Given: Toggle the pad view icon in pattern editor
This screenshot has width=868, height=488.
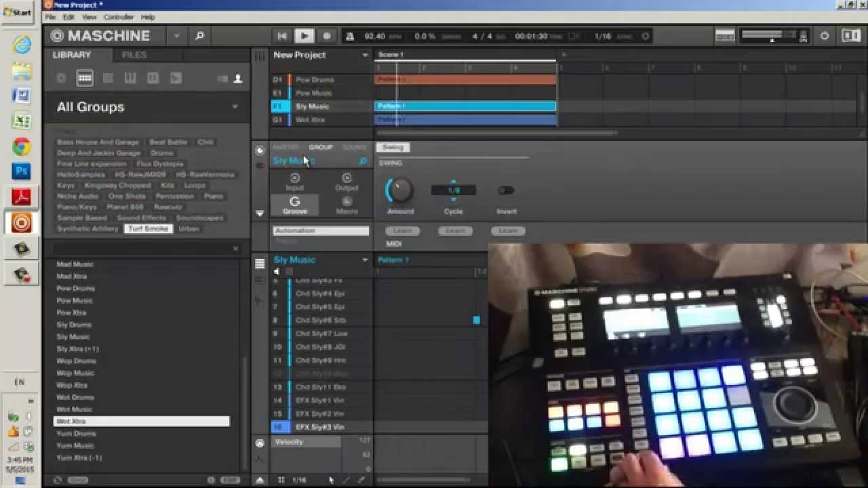Looking at the screenshot, I should 260,264.
